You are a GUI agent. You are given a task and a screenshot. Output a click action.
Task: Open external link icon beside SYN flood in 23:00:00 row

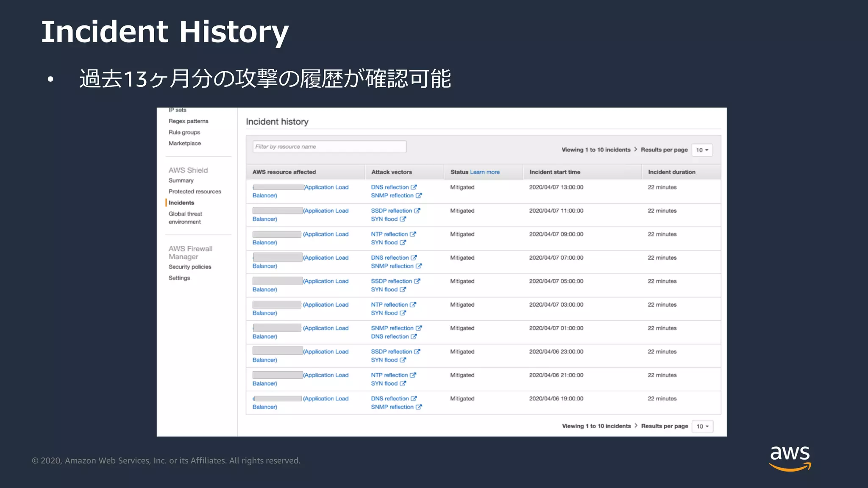(403, 360)
